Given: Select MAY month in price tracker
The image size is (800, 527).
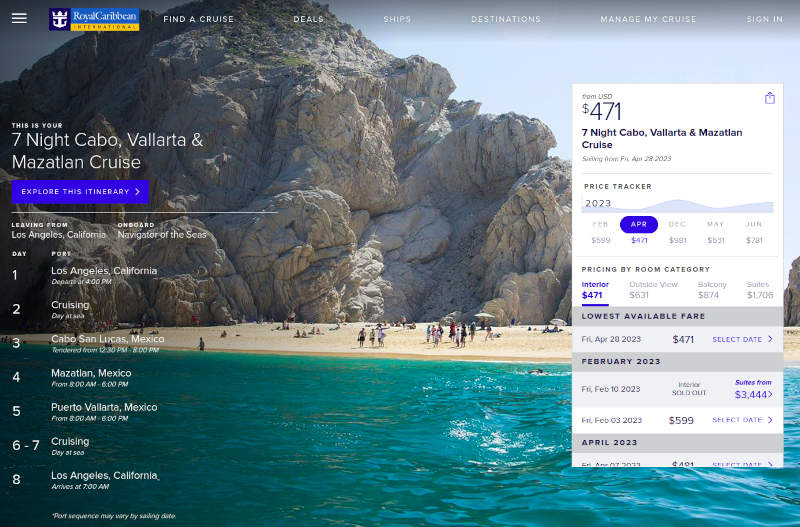Looking at the screenshot, I should pyautogui.click(x=716, y=232).
